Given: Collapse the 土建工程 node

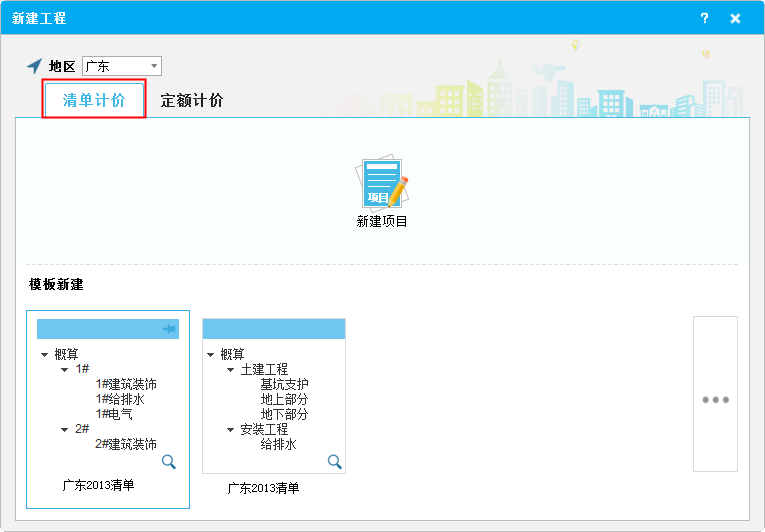Looking at the screenshot, I should (x=231, y=369).
